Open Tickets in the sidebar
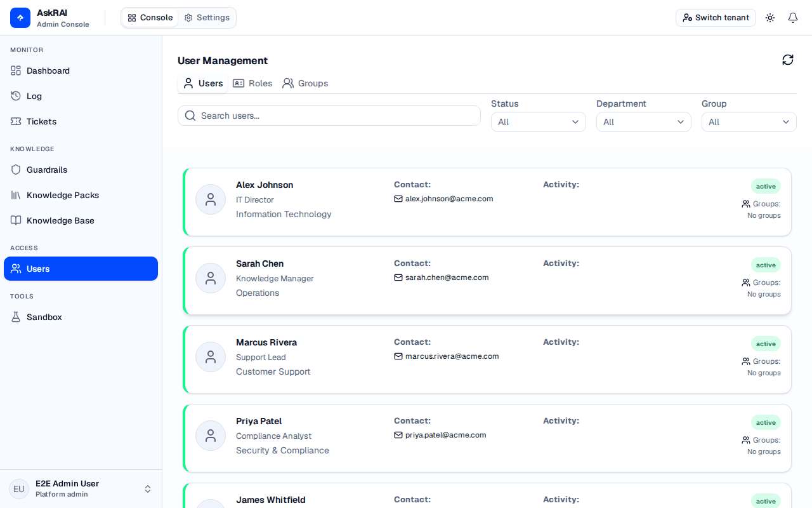This screenshot has width=812, height=508. tap(81, 121)
